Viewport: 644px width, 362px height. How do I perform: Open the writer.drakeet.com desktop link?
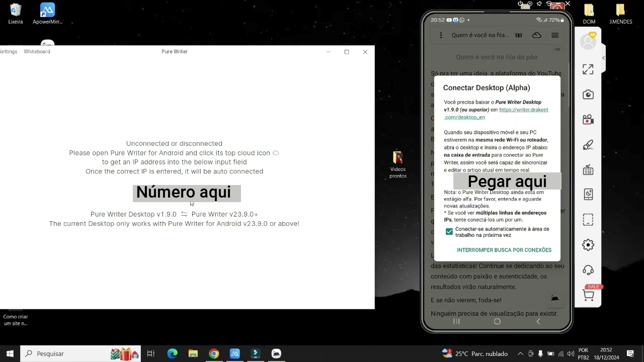(496, 113)
